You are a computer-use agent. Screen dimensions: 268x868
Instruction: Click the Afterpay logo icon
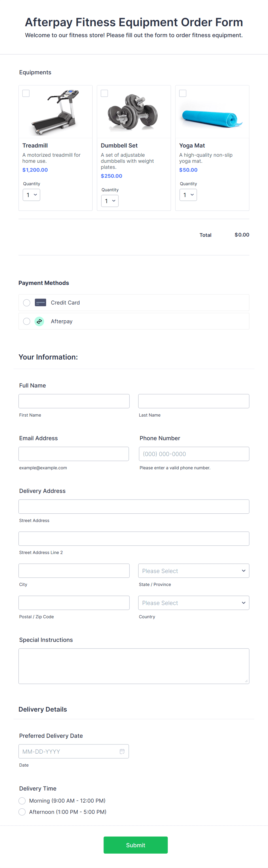tap(39, 322)
